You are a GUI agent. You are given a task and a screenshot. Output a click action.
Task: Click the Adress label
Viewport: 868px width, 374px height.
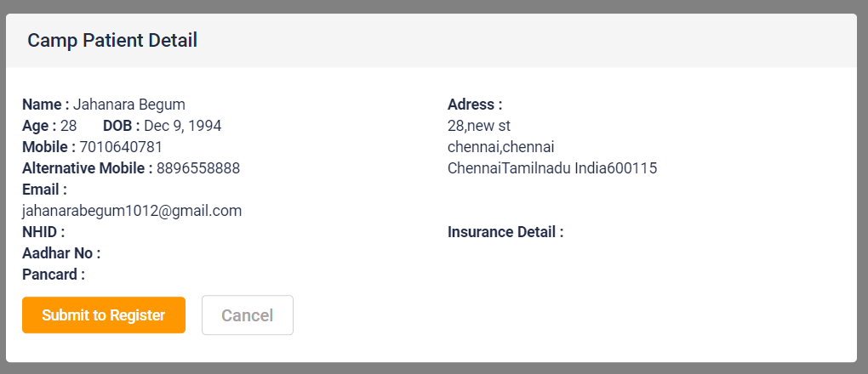[475, 105]
